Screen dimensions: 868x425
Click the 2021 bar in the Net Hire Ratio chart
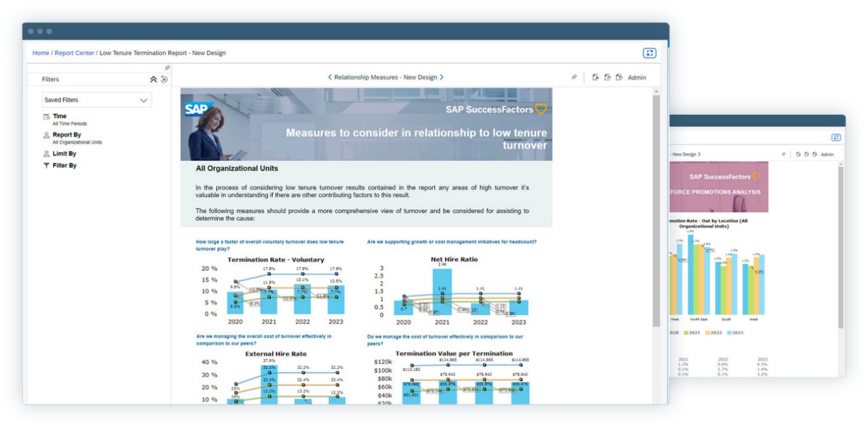tap(442, 292)
